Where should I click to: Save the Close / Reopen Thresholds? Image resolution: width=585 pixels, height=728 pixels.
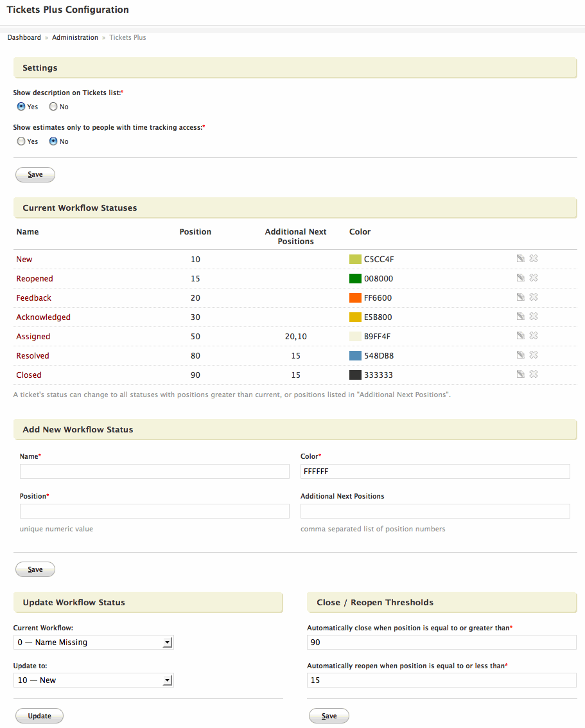(329, 716)
